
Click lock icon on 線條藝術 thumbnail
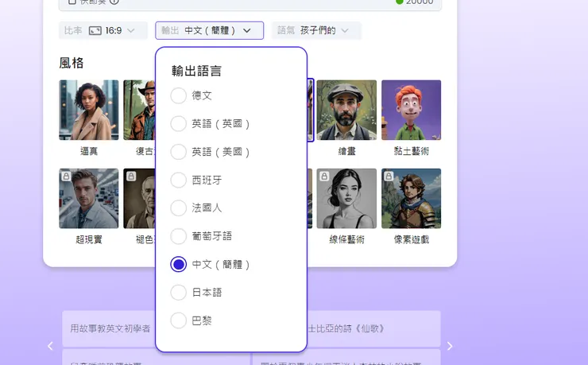(x=324, y=176)
